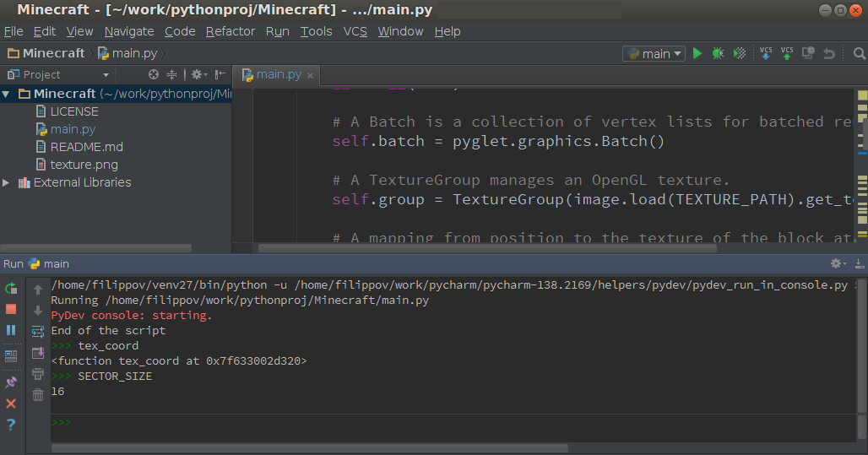This screenshot has width=868, height=455.
Task: Select main.py in the breadcrumb bar
Action: coord(127,53)
